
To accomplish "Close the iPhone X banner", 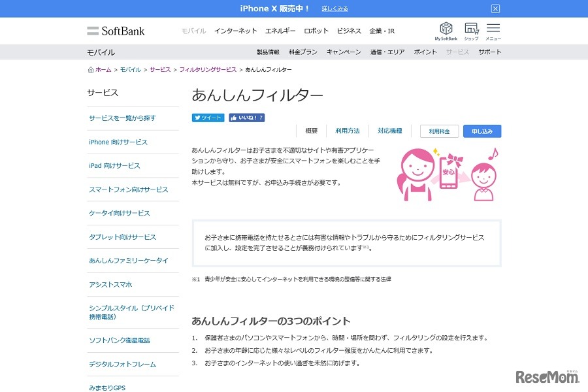I will [x=495, y=8].
